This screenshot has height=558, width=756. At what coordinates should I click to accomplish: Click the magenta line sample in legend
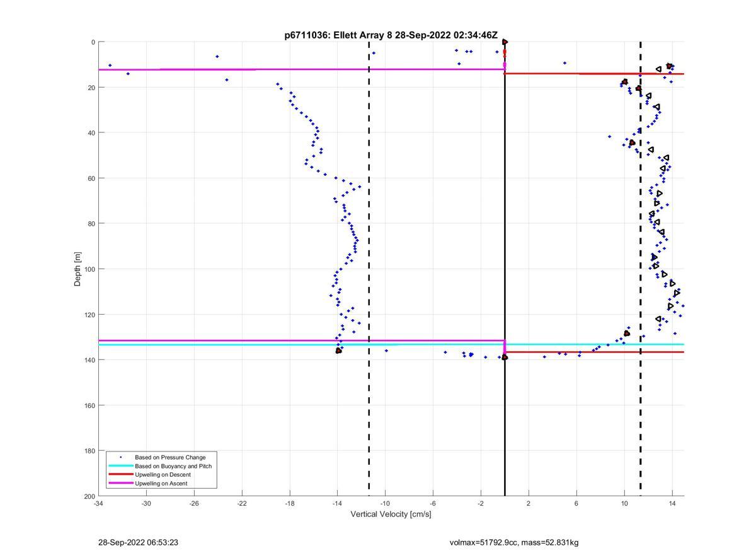tap(120, 484)
